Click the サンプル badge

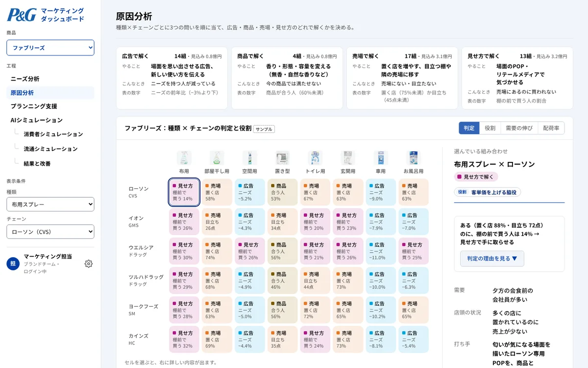point(264,129)
